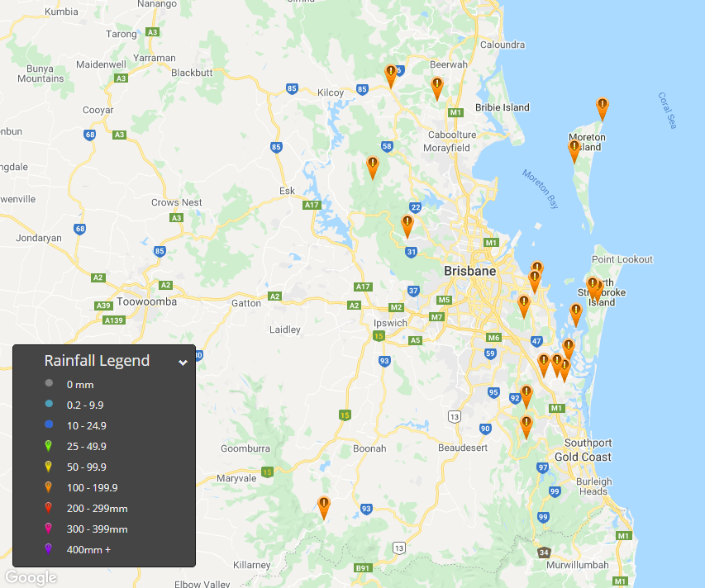Screen dimensions: 705x588
Task: Click the '100 - 199.9' legend entry
Action: 93,488
